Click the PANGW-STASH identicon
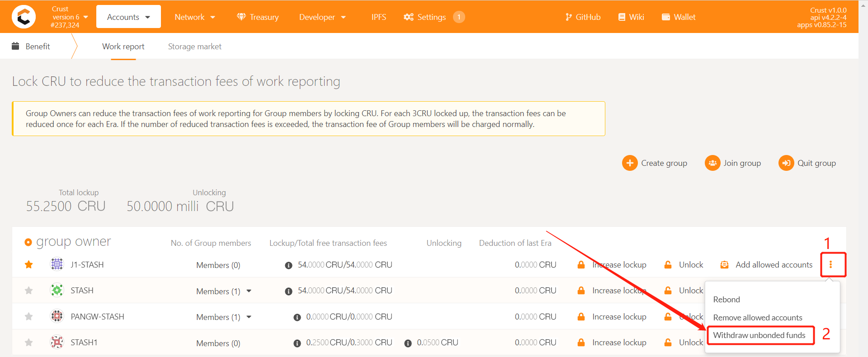868x357 pixels. pos(57,316)
